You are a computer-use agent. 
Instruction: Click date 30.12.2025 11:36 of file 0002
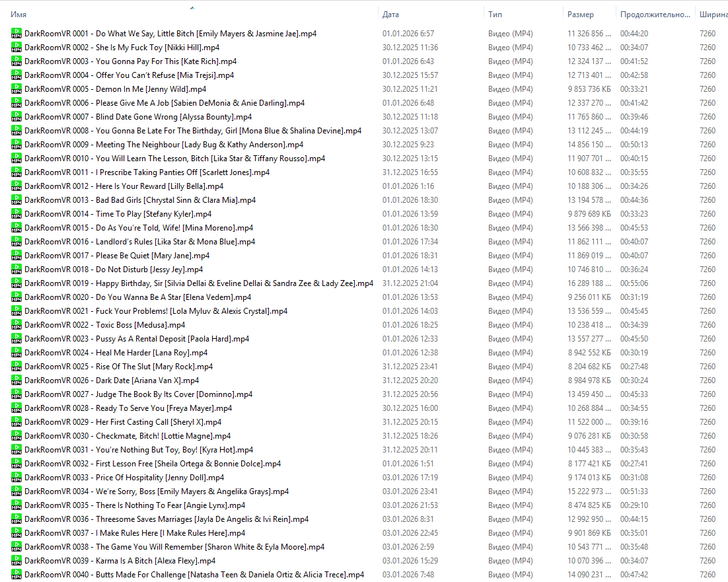coord(410,48)
